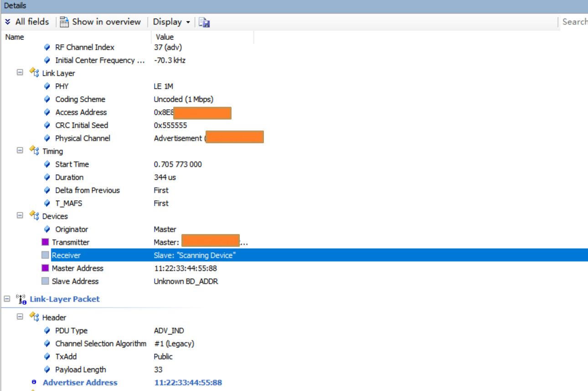The image size is (588, 391).
Task: Click the Link Layer group icon
Action: pyautogui.click(x=34, y=73)
